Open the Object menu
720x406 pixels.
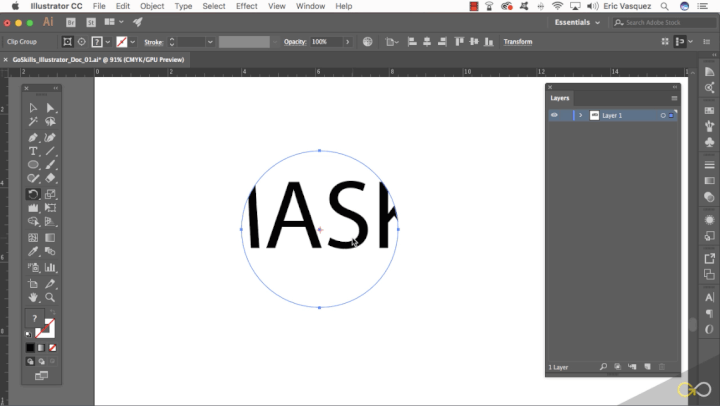point(152,6)
